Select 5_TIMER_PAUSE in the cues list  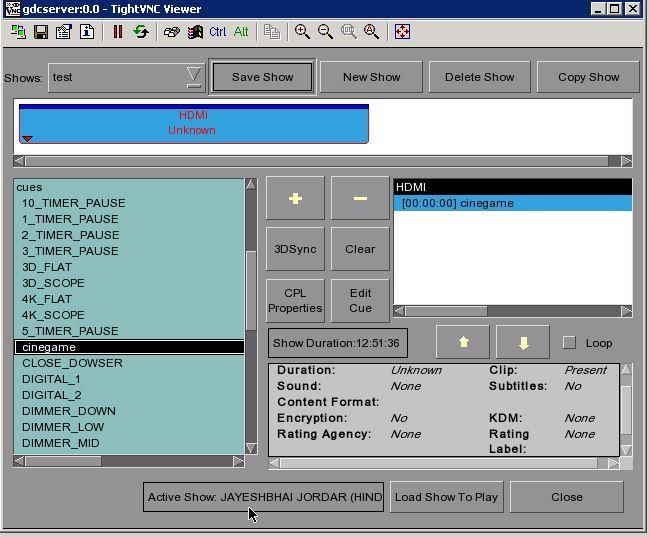[129, 331]
